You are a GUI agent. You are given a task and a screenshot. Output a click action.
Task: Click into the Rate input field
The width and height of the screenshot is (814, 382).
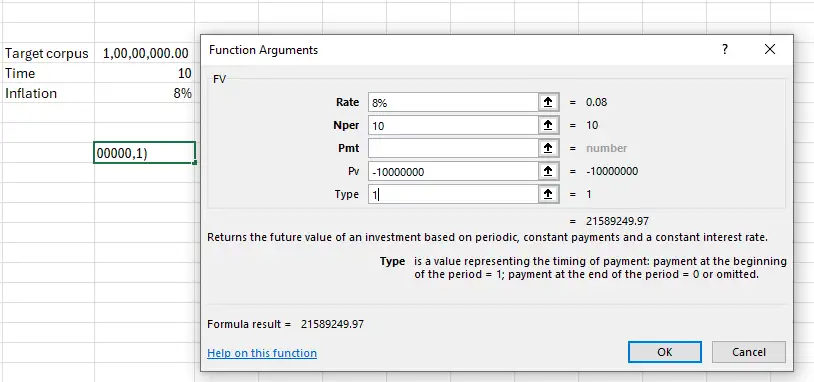[x=453, y=102]
